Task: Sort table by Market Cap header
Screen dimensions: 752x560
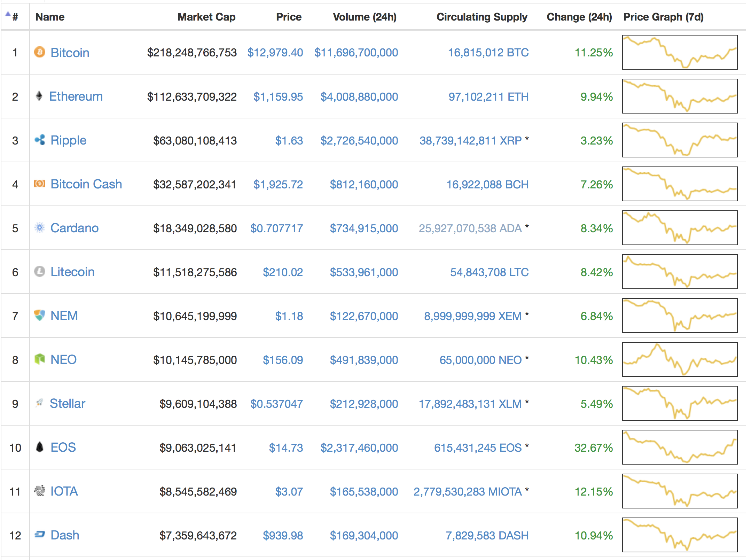Action: (206, 17)
